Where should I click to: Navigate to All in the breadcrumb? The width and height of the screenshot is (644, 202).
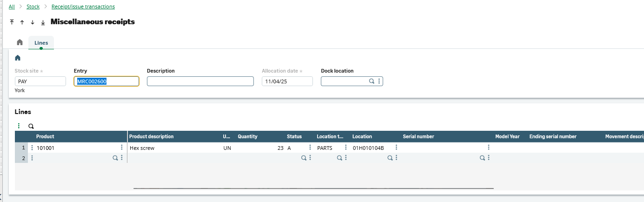tap(12, 7)
